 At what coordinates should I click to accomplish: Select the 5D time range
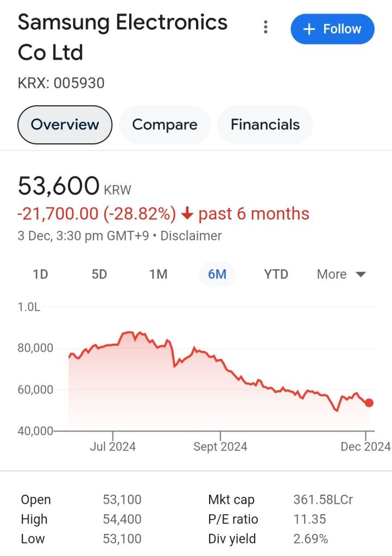[99, 274]
